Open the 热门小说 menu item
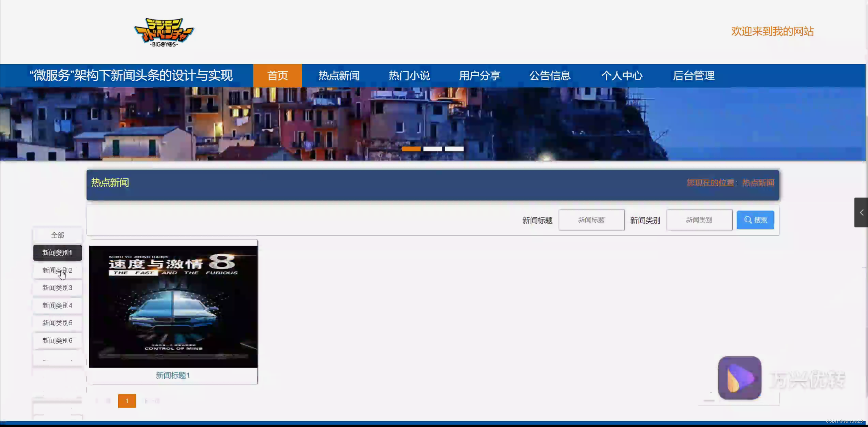Image resolution: width=868 pixels, height=427 pixels. [x=409, y=75]
